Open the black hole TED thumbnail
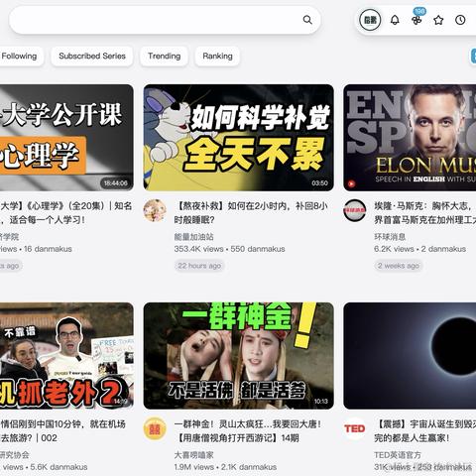Image resolution: width=476 pixels, height=476 pixels. pyautogui.click(x=410, y=356)
